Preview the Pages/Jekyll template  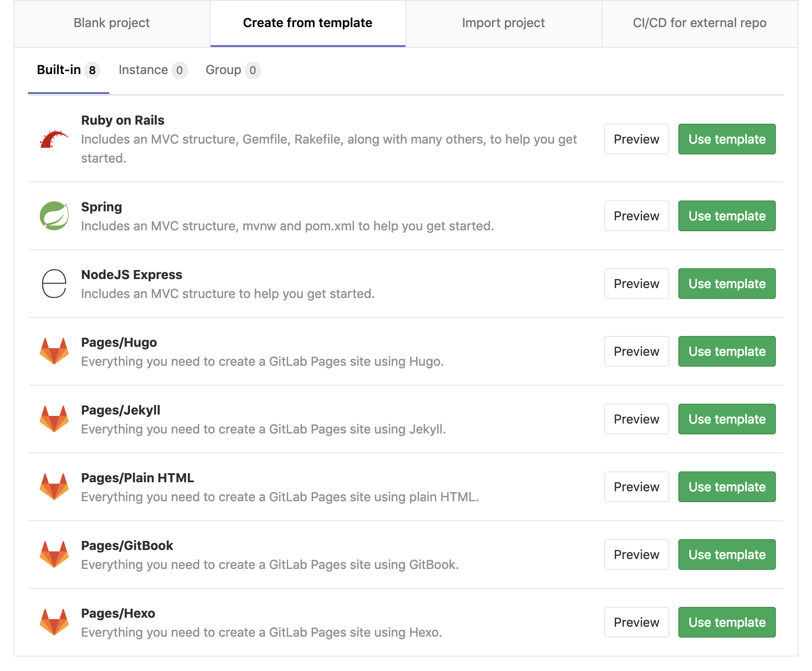[636, 419]
